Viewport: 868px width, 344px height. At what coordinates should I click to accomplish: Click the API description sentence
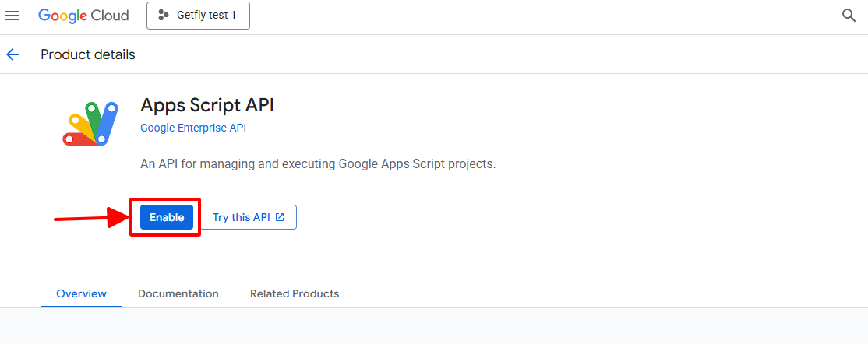tap(318, 164)
